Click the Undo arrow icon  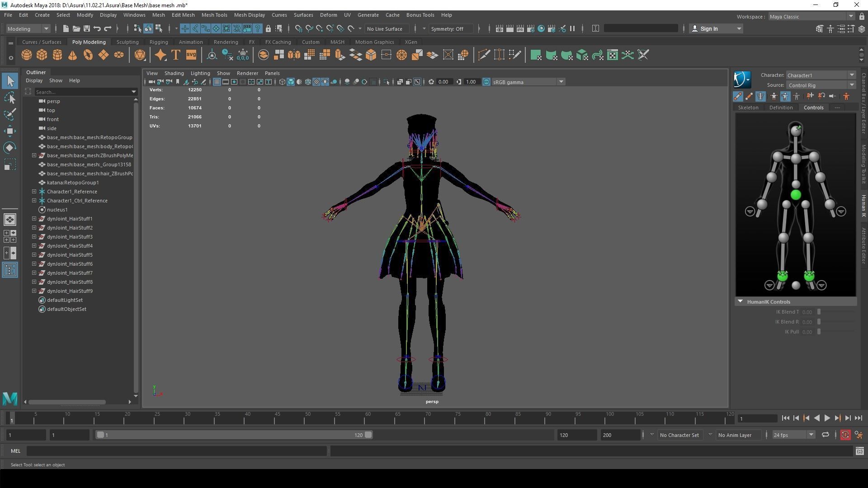click(x=97, y=29)
